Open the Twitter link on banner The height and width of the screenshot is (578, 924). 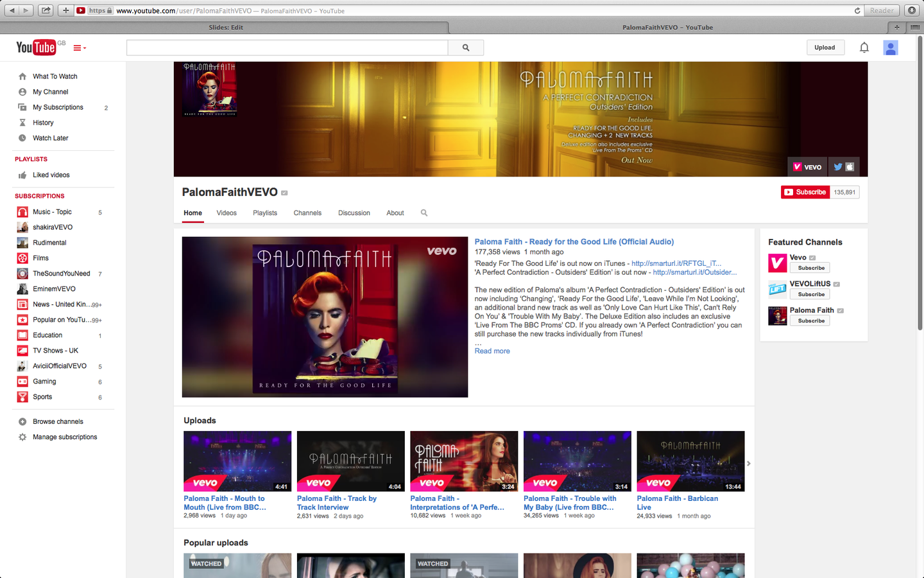click(837, 167)
